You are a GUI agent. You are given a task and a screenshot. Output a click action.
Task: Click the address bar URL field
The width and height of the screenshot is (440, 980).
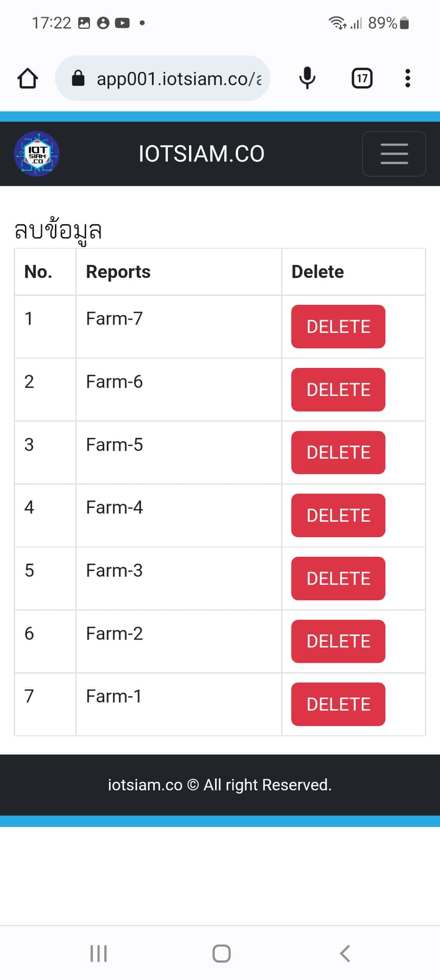click(178, 79)
